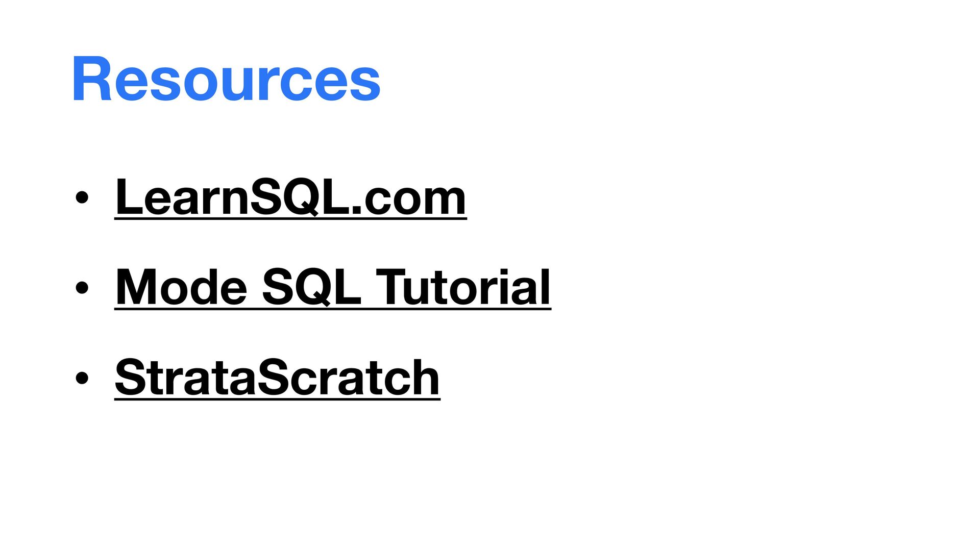Click the word "Tutorial" in second link

(463, 287)
